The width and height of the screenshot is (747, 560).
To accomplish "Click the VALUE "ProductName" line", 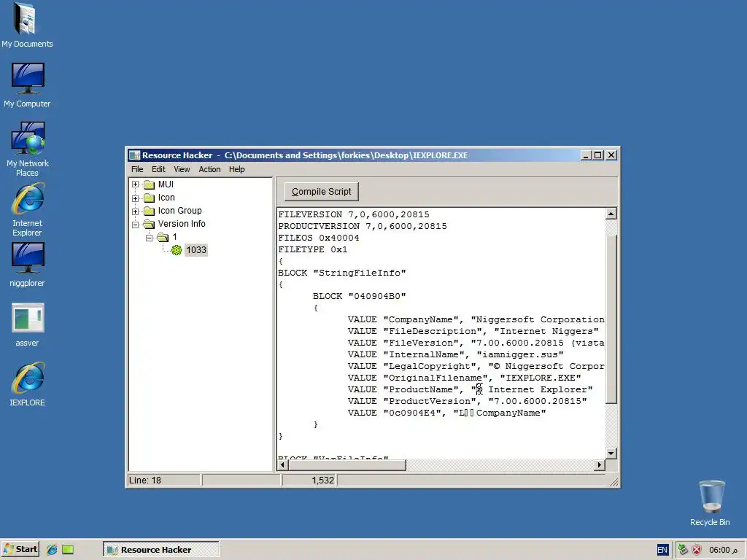I will [x=471, y=389].
